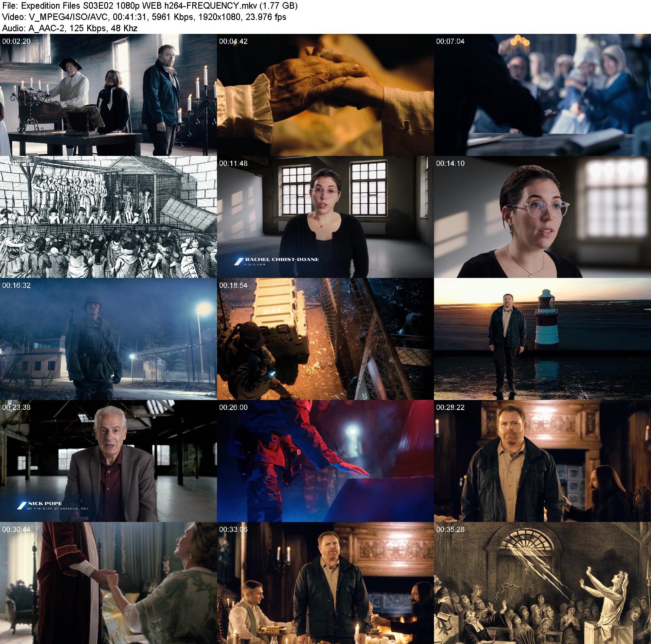Click the sepia engraving thumbnail at 00:35:28
651x644 pixels.
coord(542,583)
